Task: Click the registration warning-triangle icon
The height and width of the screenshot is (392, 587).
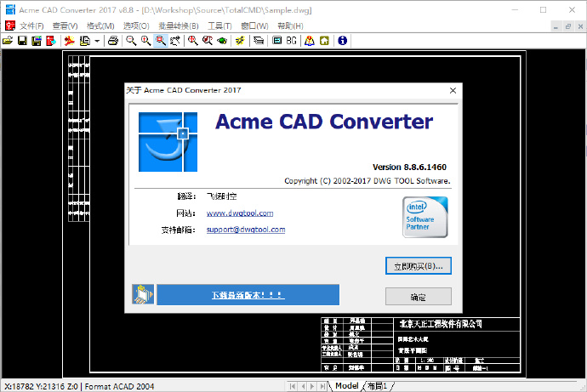Action: pos(310,41)
